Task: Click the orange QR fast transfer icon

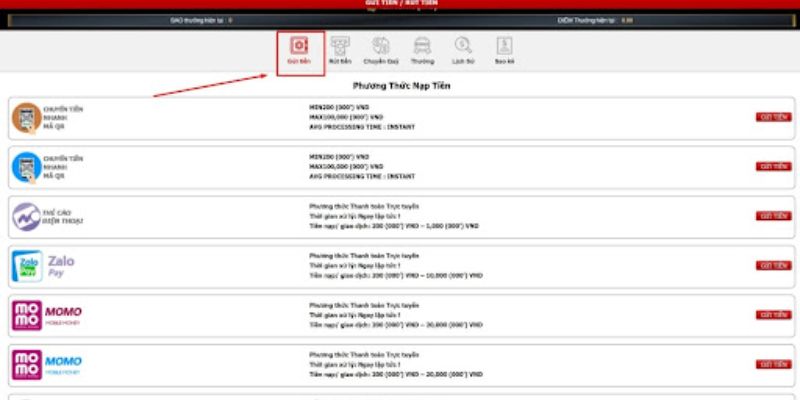Action: point(26,118)
